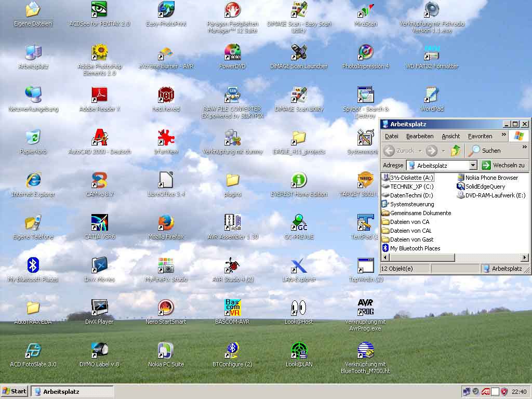Expand hidden menu items chevron
532x399 pixels.
coord(503,135)
